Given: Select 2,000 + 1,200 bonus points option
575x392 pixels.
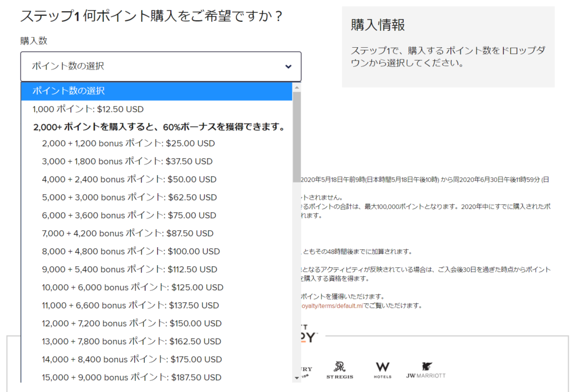Looking at the screenshot, I should pyautogui.click(x=128, y=143).
